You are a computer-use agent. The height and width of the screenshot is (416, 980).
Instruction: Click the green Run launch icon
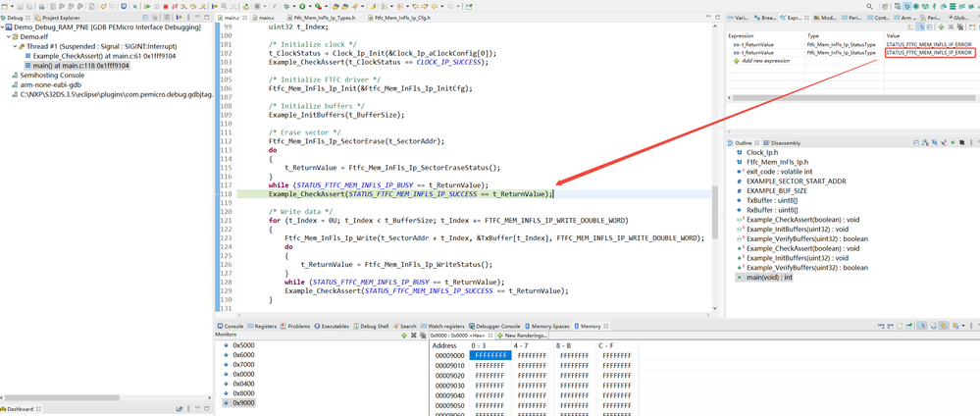pyautogui.click(x=302, y=6)
